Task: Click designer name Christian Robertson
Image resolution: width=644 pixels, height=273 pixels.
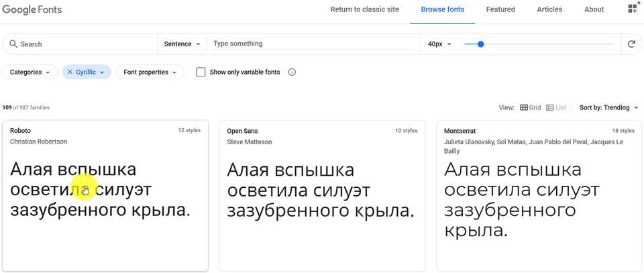Action: click(x=39, y=142)
